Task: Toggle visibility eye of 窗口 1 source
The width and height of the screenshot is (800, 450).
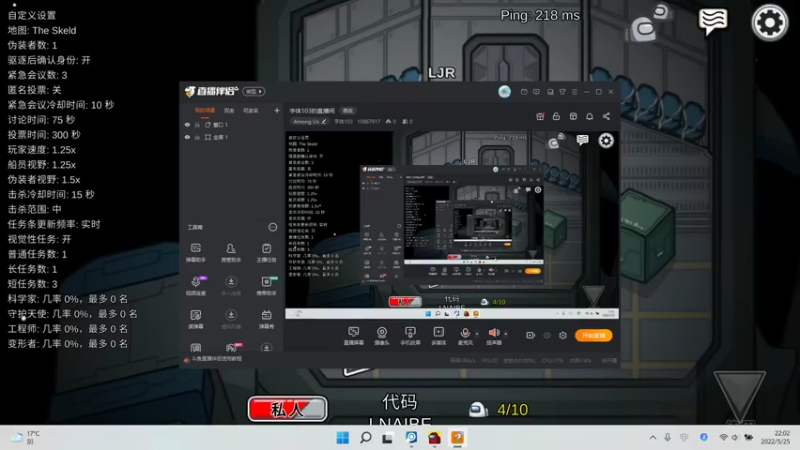Action: (x=187, y=124)
